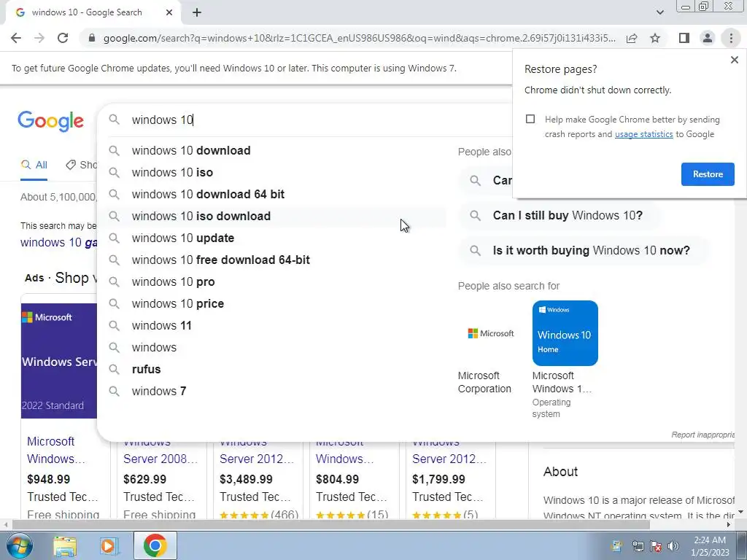
Task: Select suggestion windows 11
Action: [271, 326]
